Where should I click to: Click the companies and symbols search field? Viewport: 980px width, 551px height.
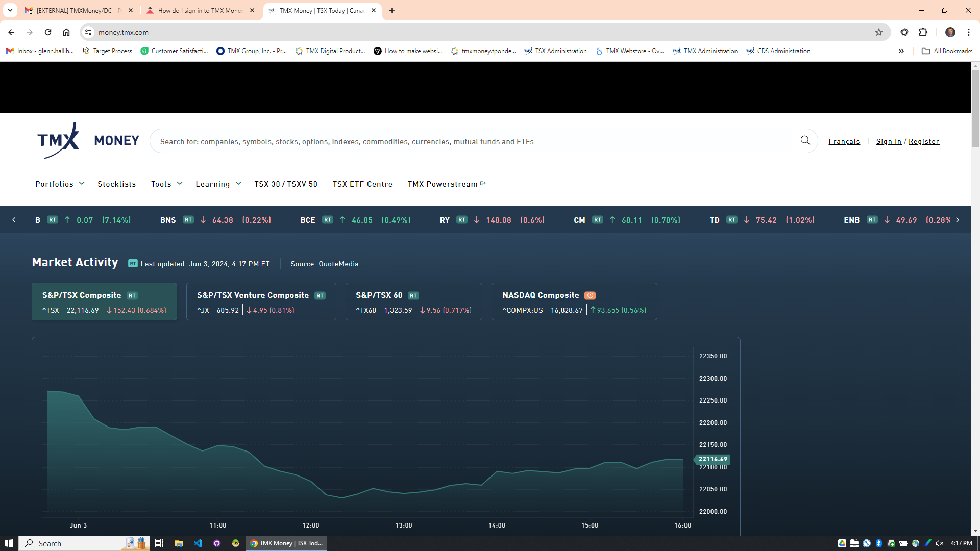pyautogui.click(x=475, y=141)
